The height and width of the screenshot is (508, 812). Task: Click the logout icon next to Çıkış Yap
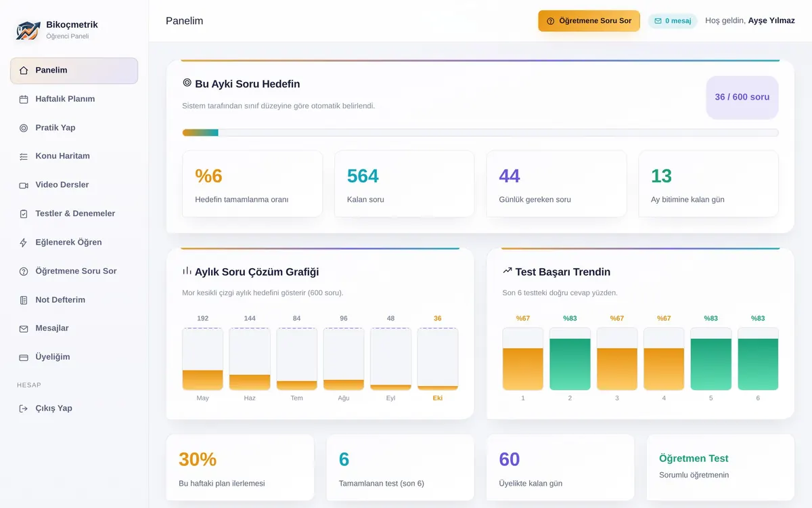click(x=24, y=408)
